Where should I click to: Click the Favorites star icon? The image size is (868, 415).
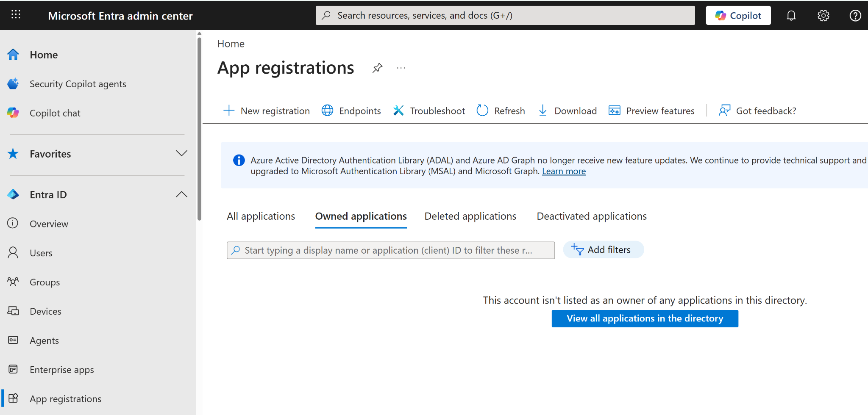13,154
